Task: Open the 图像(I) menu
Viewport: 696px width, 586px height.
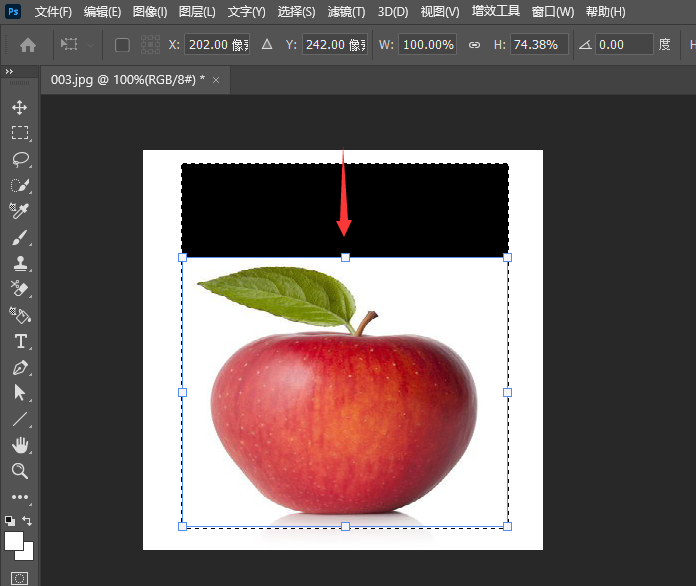Action: point(150,12)
